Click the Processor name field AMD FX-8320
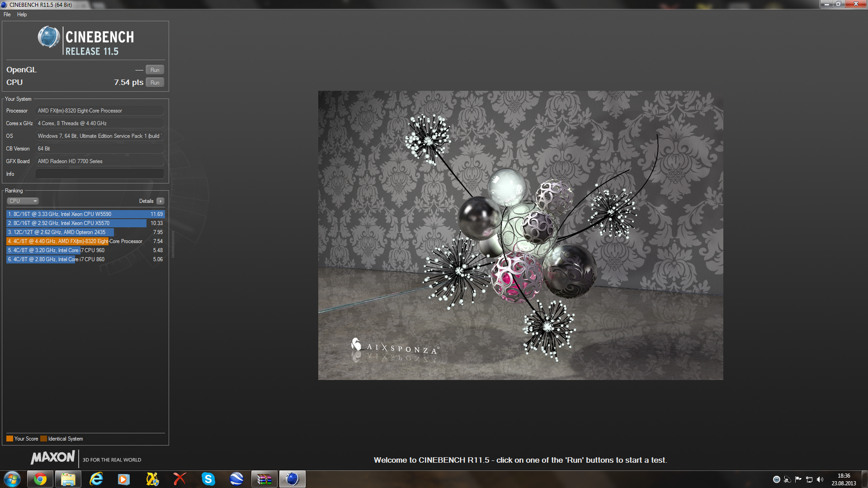Image resolution: width=868 pixels, height=488 pixels. click(x=99, y=111)
